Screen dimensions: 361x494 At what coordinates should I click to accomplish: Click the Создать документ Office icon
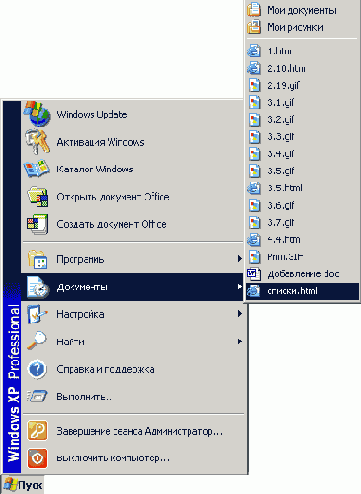[37, 224]
